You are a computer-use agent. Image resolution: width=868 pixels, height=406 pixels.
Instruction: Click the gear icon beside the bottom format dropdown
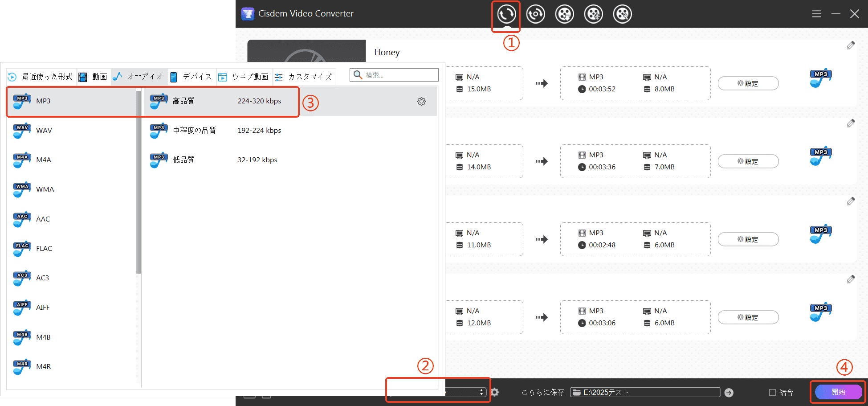click(x=495, y=392)
